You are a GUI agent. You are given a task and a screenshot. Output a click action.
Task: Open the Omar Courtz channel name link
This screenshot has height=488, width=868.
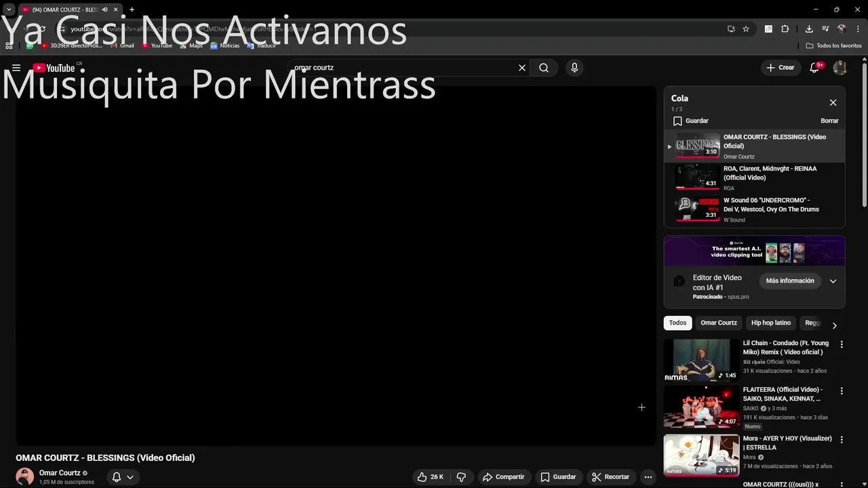click(60, 473)
